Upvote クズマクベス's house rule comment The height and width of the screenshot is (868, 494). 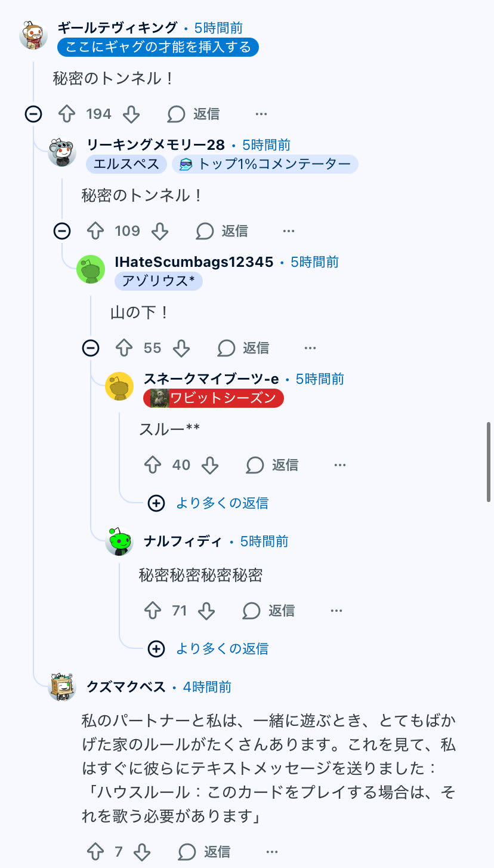coord(95,852)
